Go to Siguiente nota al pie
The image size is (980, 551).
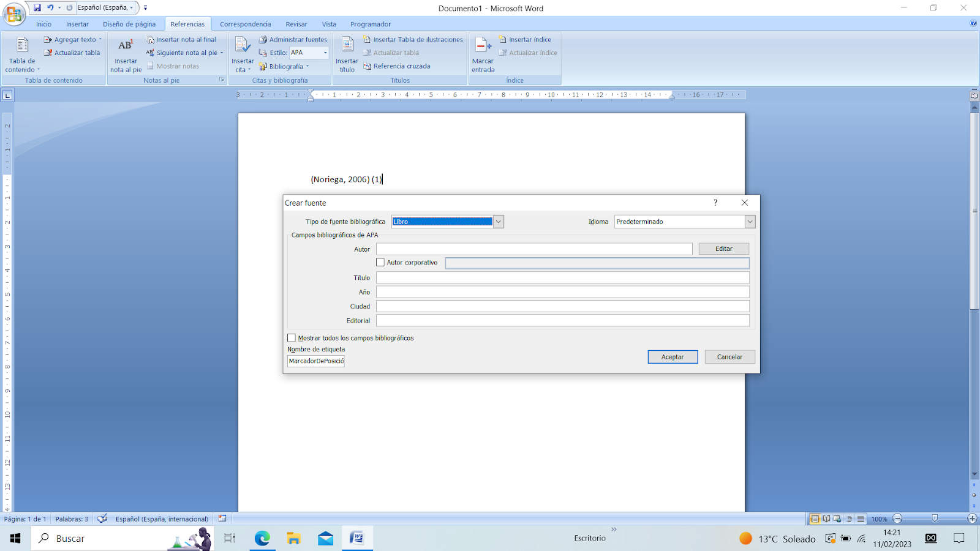tap(181, 53)
